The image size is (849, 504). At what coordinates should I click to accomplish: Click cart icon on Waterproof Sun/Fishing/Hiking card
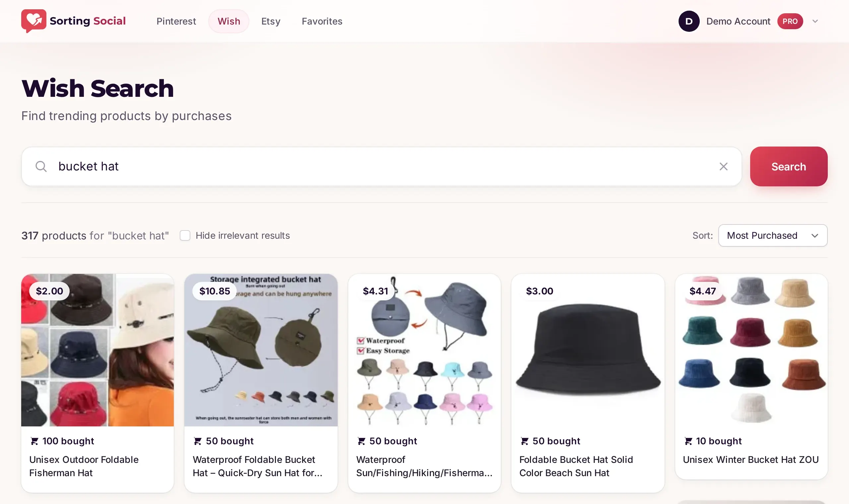pos(361,441)
